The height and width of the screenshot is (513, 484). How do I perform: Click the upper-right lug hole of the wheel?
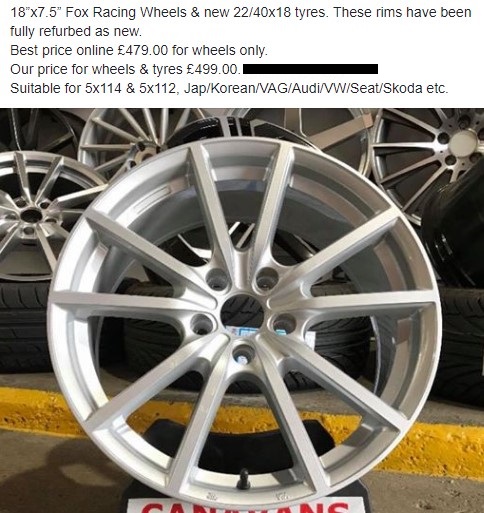coord(267,279)
